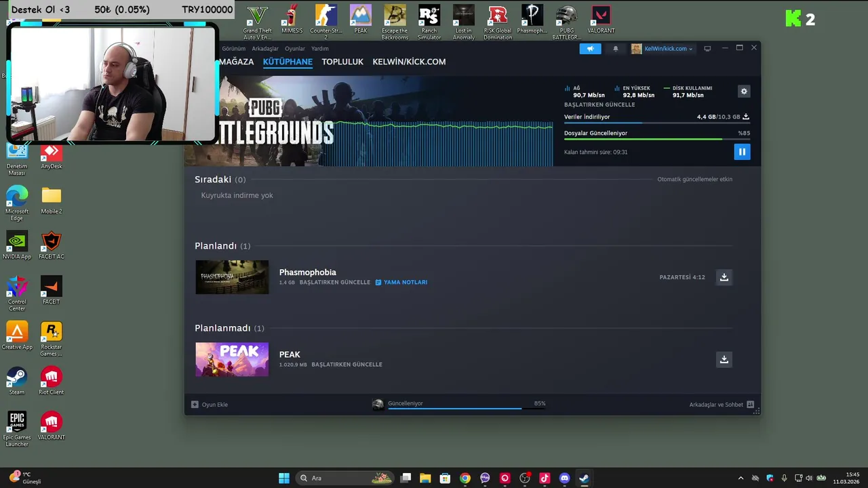Click Pazartesi 4:12 schedule text
This screenshot has height=488, width=868.
(682, 277)
